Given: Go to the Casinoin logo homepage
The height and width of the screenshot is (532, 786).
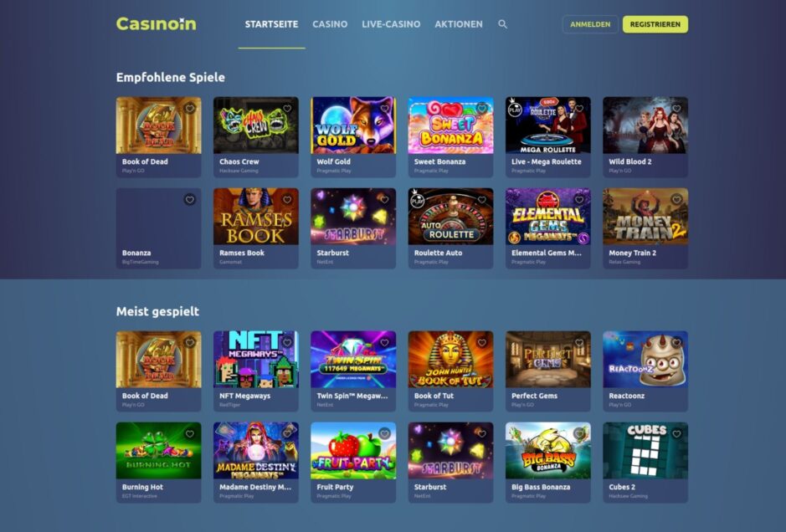Looking at the screenshot, I should coord(156,24).
